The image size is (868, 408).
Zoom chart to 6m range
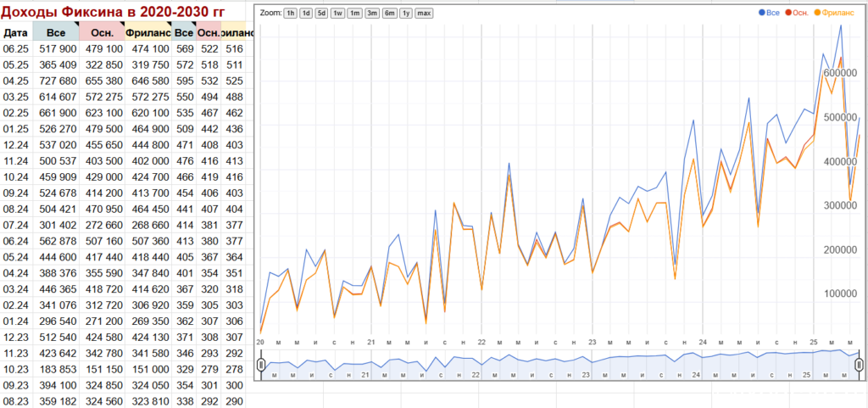390,13
